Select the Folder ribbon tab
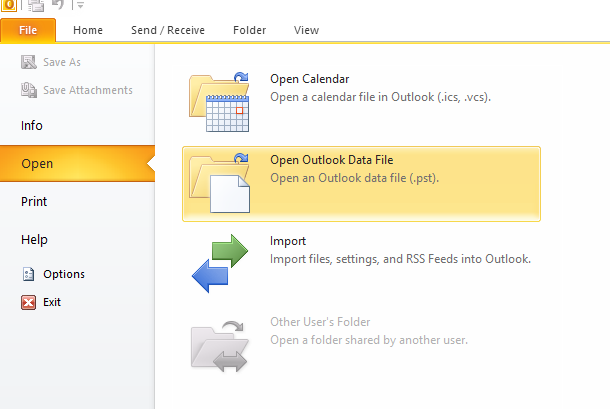The height and width of the screenshot is (409, 610). pos(249,30)
